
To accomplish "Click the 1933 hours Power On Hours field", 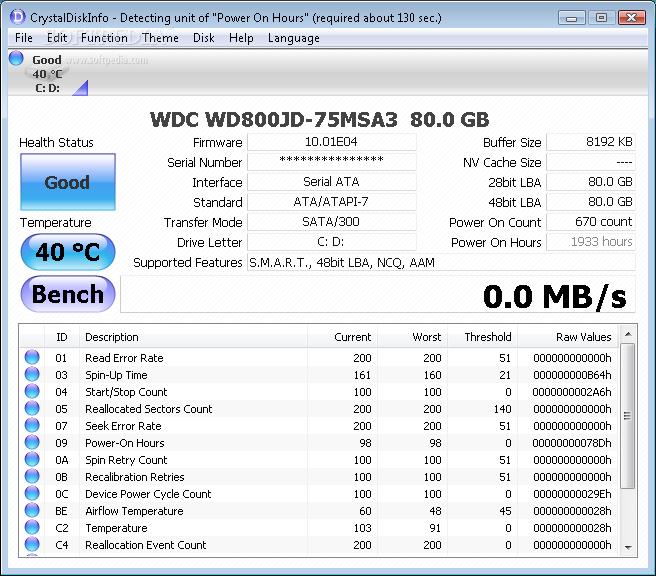I will [591, 242].
